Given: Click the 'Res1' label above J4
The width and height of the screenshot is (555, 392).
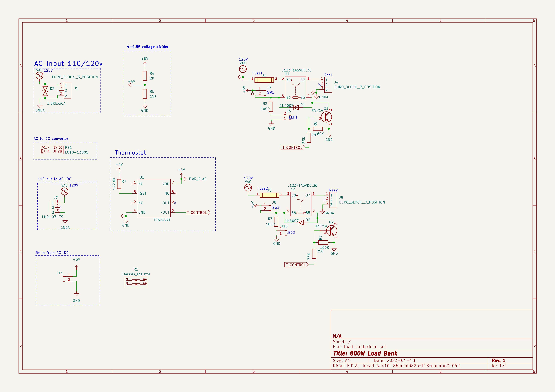Looking at the screenshot, I should (x=328, y=75).
